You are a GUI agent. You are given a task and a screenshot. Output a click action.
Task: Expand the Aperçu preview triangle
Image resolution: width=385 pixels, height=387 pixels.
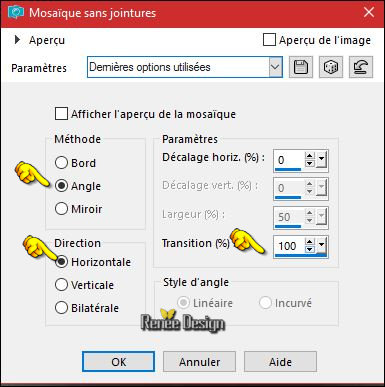click(x=17, y=40)
